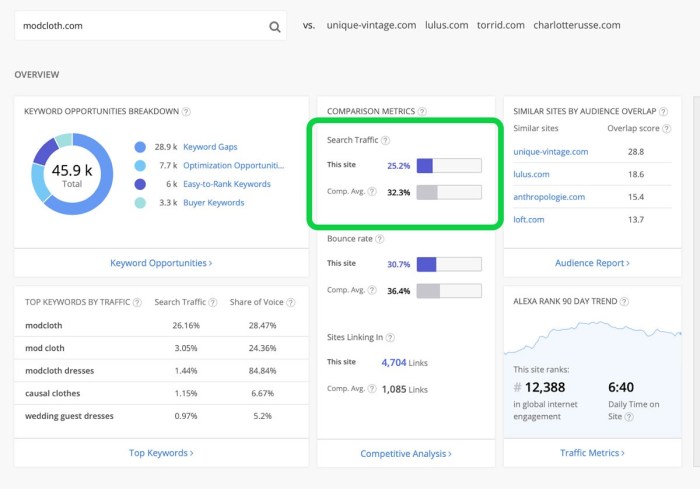This screenshot has height=489, width=700.
Task: Go to Keyword Opportunities report
Action: (161, 263)
